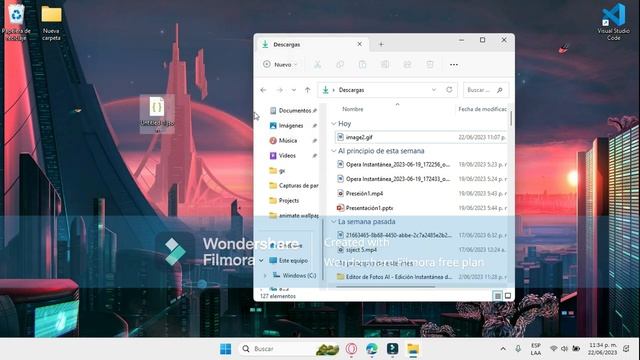The width and height of the screenshot is (640, 360).
Task: Switch to details view layout icon
Action: 498,296
